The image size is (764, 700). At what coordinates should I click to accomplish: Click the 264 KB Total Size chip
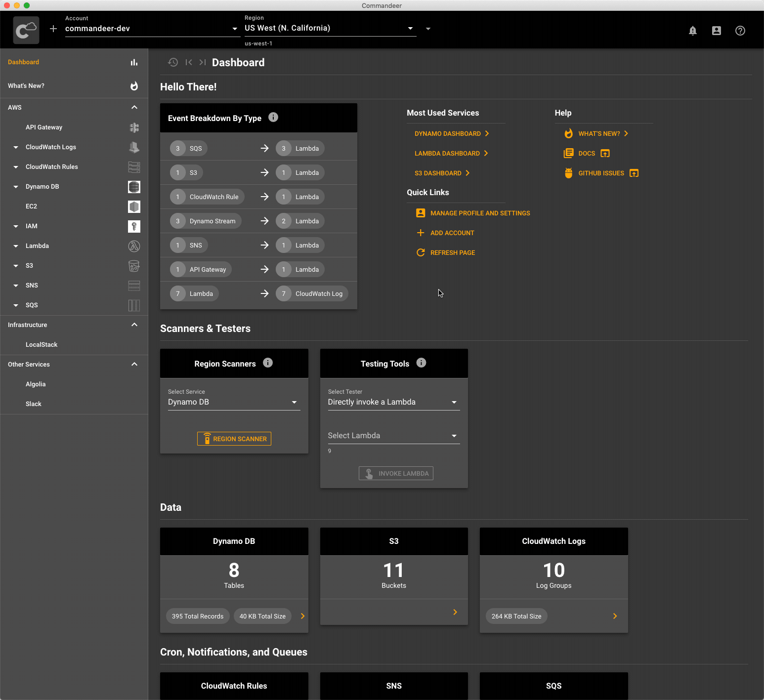click(x=516, y=616)
